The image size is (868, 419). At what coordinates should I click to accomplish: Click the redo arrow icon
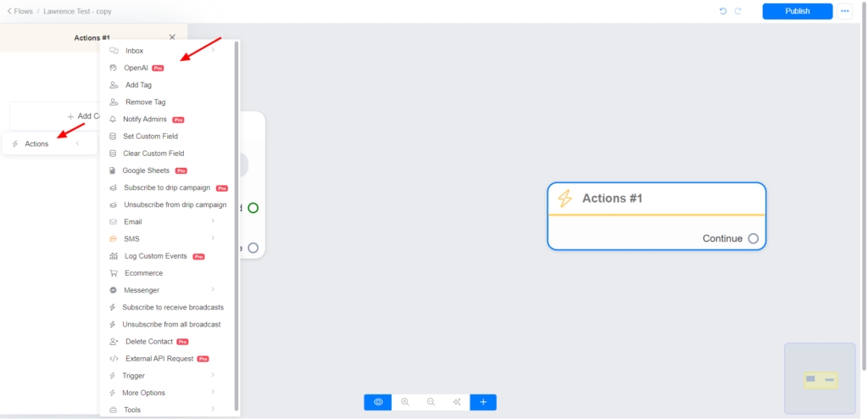(737, 11)
